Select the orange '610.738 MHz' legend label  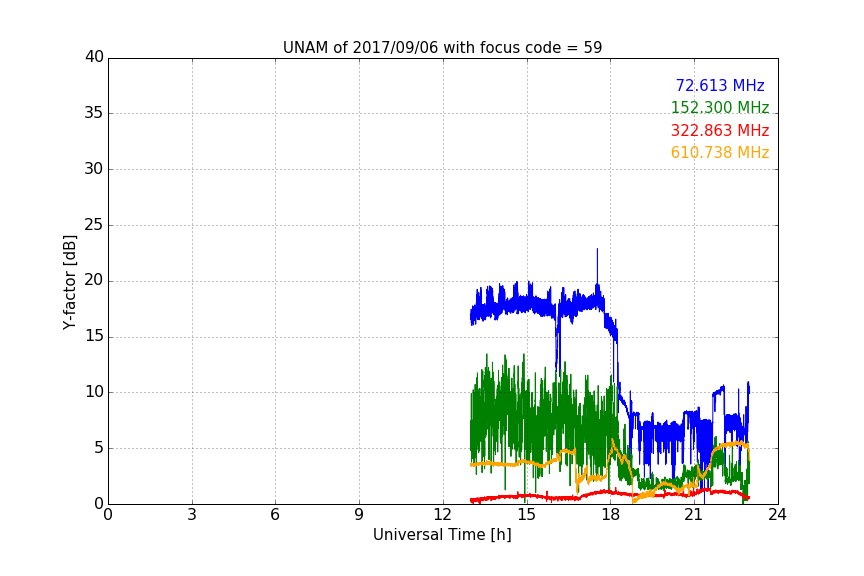tap(720, 152)
